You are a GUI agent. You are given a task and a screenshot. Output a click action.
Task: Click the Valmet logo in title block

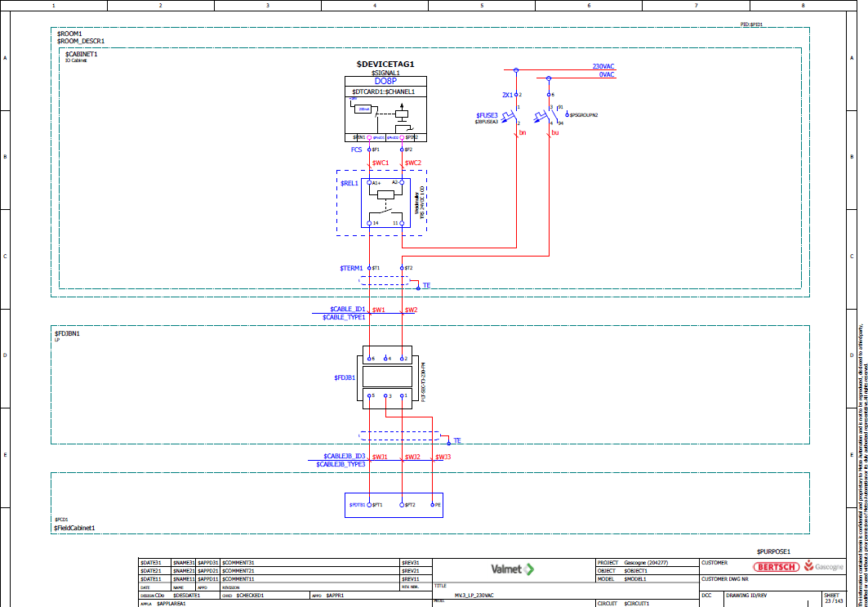coord(512,569)
